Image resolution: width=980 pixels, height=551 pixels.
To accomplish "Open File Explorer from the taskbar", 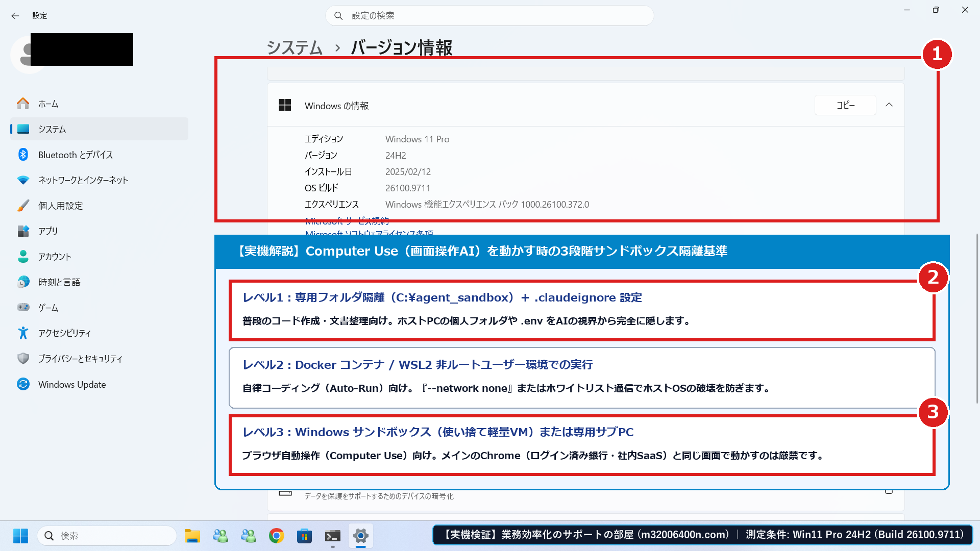I will tap(192, 536).
